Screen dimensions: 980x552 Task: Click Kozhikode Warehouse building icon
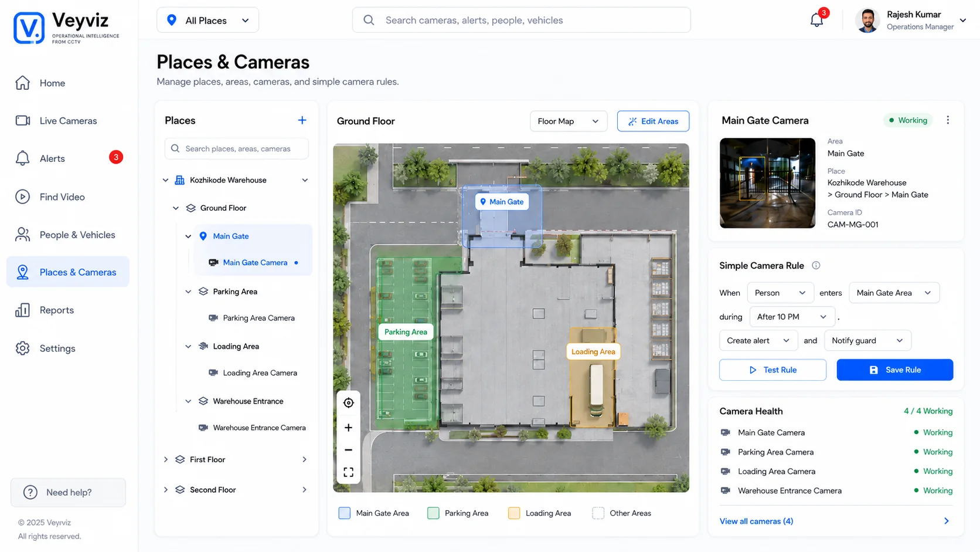pyautogui.click(x=180, y=180)
